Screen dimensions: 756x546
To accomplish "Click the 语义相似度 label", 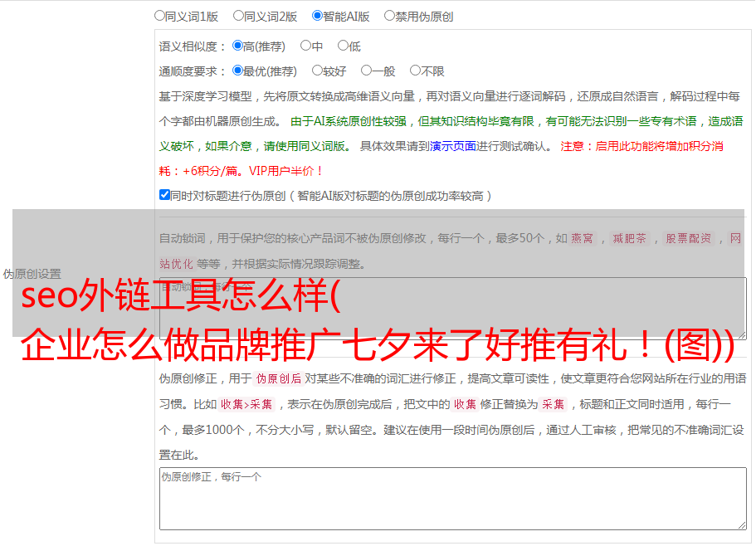I will pyautogui.click(x=193, y=46).
